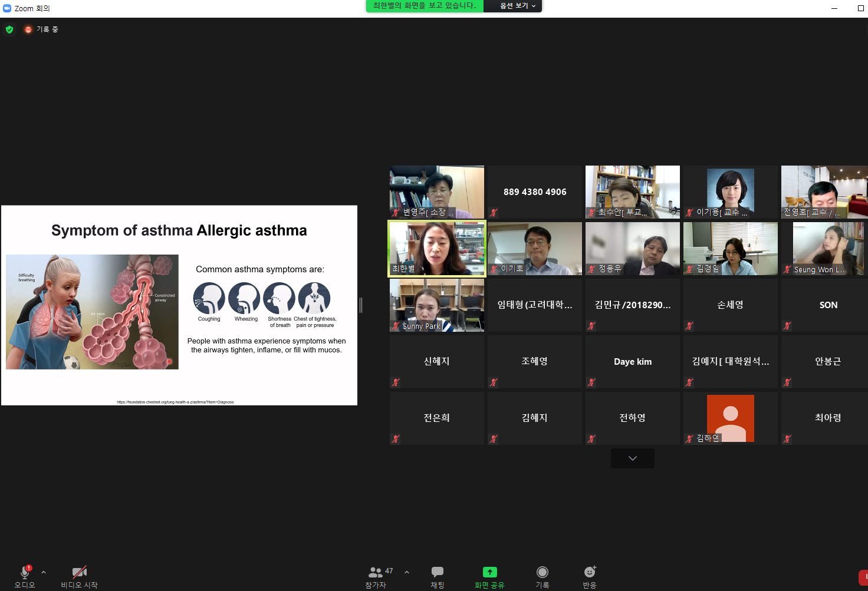Toggle microphone audio (오디오) button

[25, 572]
